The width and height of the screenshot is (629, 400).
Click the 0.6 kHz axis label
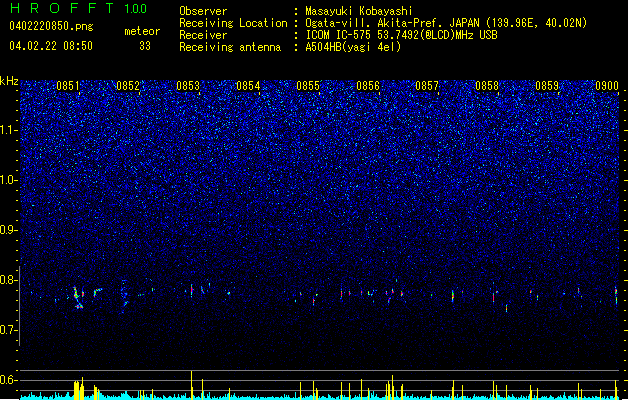[x=9, y=380]
